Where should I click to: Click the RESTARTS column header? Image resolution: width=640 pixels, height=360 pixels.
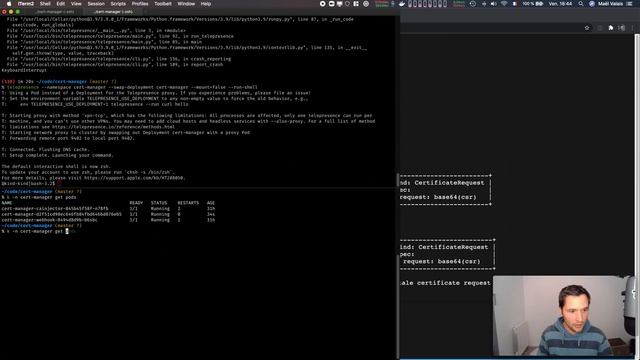(x=188, y=203)
